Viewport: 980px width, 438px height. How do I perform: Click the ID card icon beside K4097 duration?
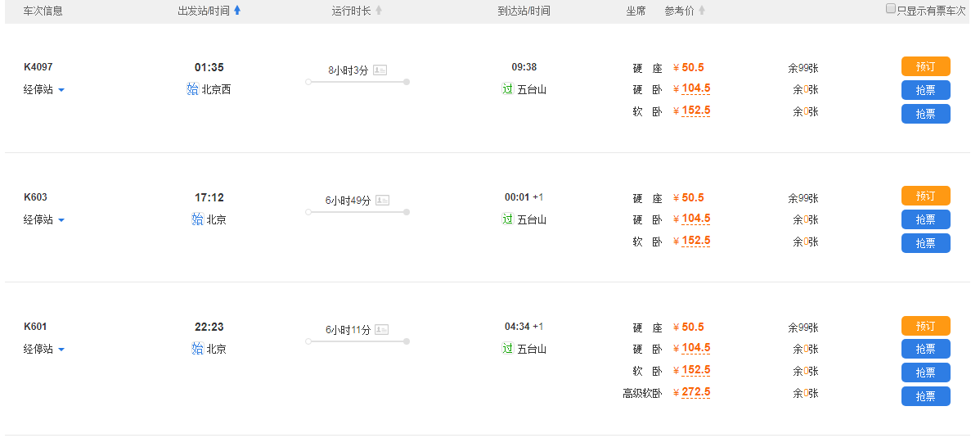380,70
